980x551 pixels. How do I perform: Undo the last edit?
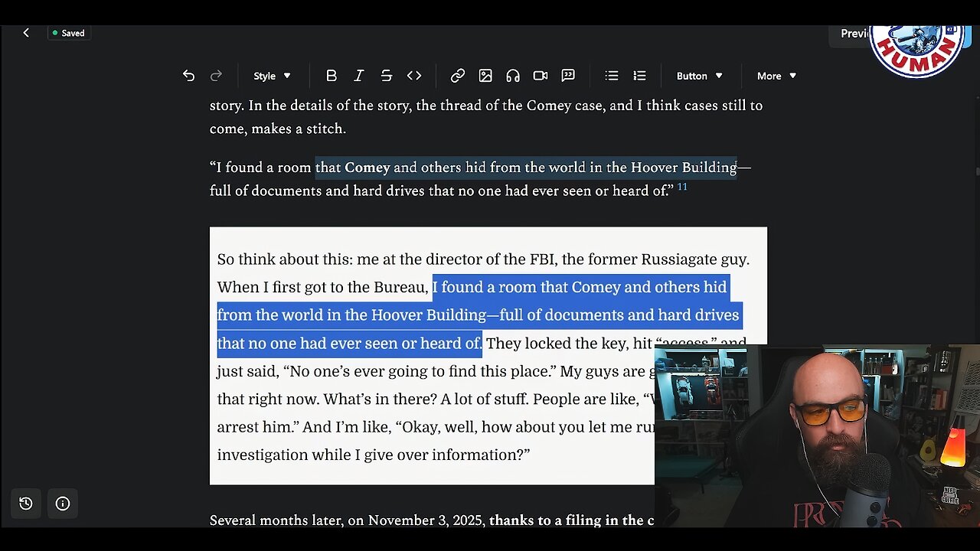188,76
